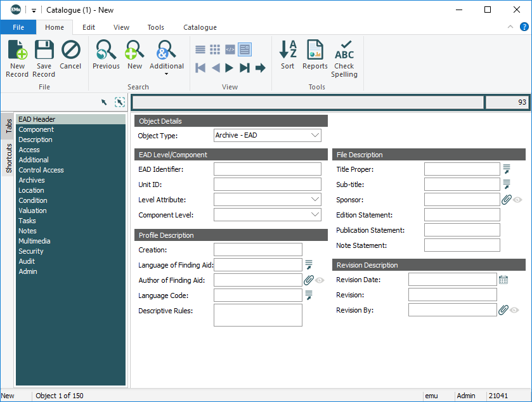532x402 pixels.
Task: Click the Save Record icon
Action: [x=44, y=58]
